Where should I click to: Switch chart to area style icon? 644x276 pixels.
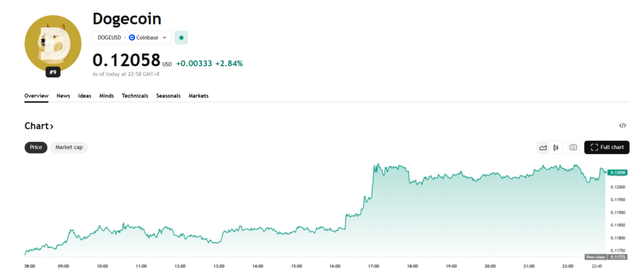(x=543, y=148)
